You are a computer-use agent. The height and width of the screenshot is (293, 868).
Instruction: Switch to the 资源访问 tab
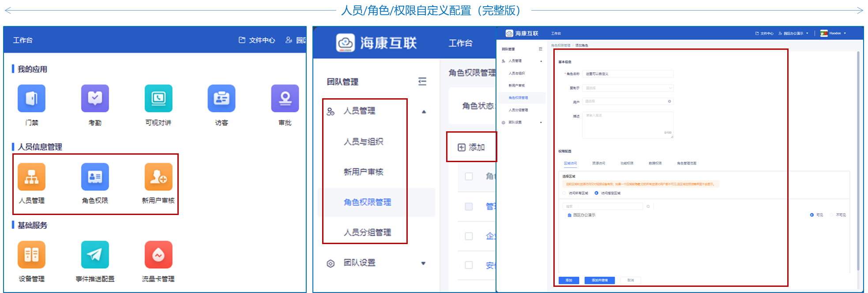point(598,163)
